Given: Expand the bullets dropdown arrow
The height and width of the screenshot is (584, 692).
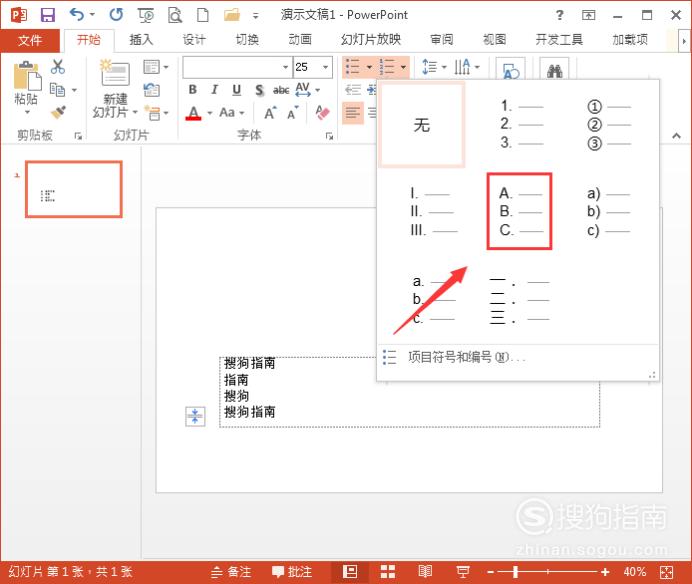Looking at the screenshot, I should coord(369,67).
